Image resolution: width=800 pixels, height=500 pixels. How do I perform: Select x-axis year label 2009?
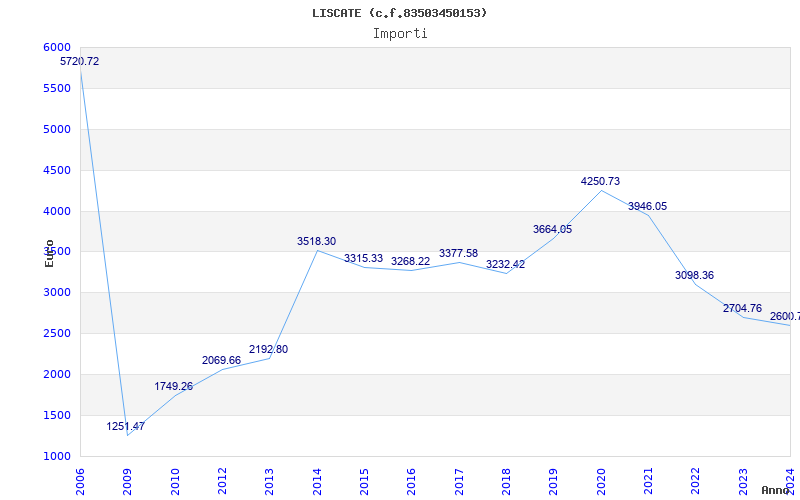(x=128, y=481)
